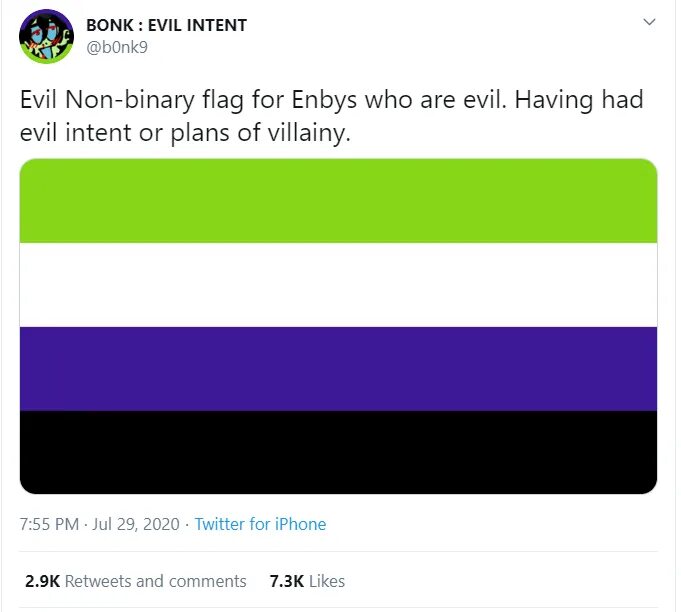The image size is (681, 612).
Task: Open the BONK : EVIL INTENT profile name
Action: pos(167,25)
